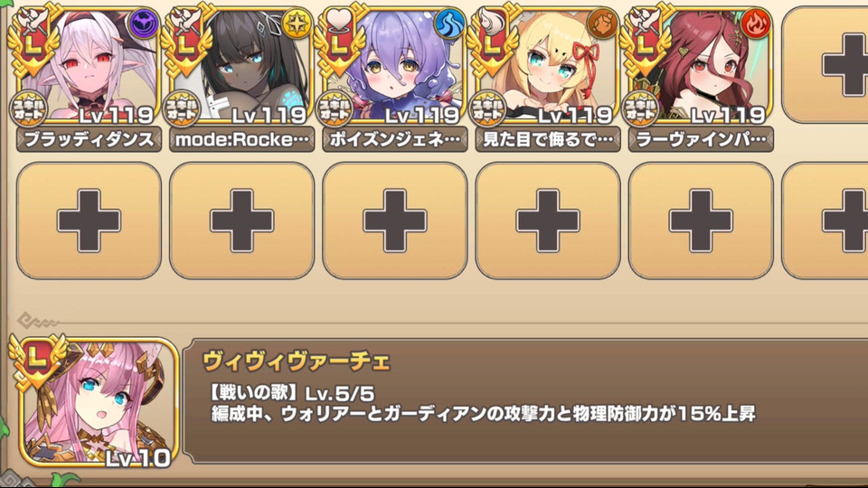The image size is (868, 488).
Task: Toggle skill auto badge on white-haired demon character
Action: point(28,109)
